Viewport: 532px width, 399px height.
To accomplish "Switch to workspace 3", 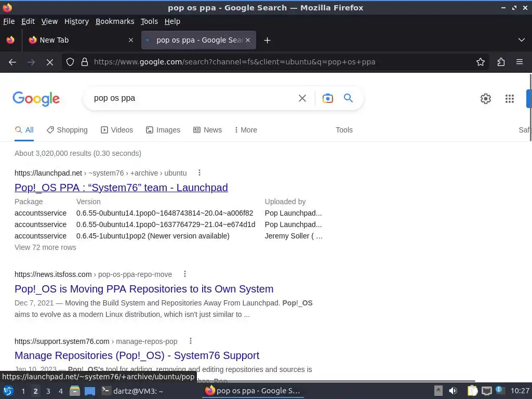I will pyautogui.click(x=48, y=391).
